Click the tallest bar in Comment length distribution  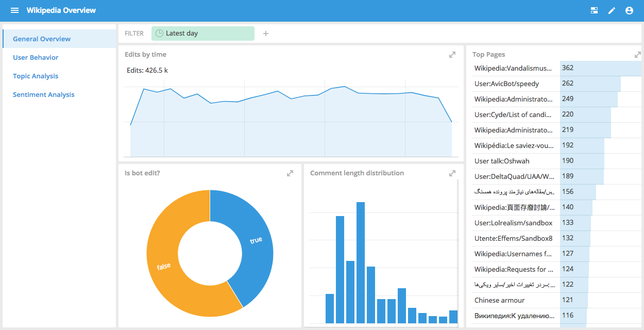pyautogui.click(x=361, y=263)
